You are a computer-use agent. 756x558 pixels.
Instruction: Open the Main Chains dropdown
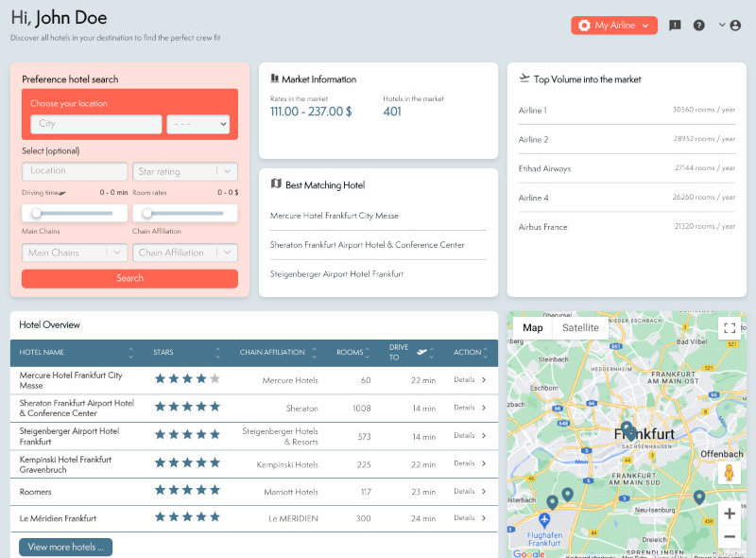74,253
